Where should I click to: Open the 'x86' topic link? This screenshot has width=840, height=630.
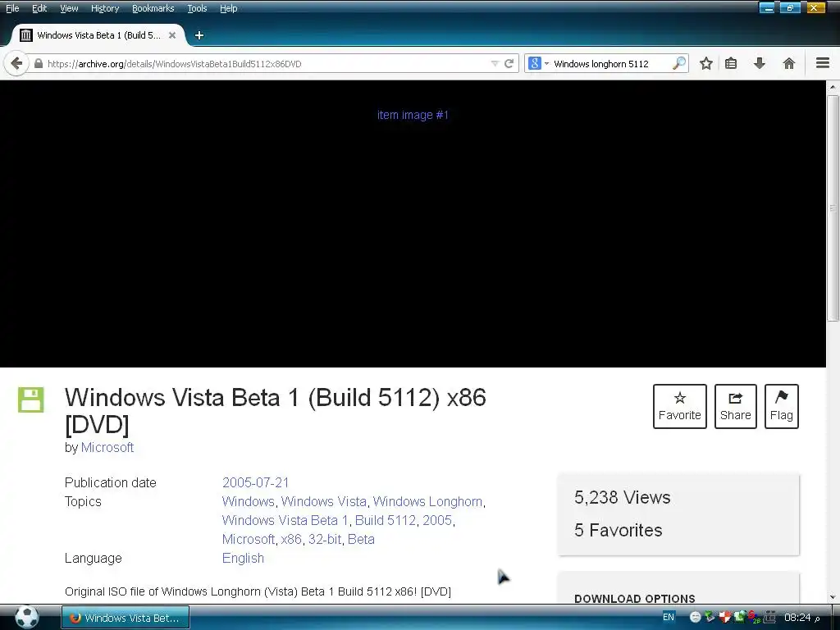point(291,539)
